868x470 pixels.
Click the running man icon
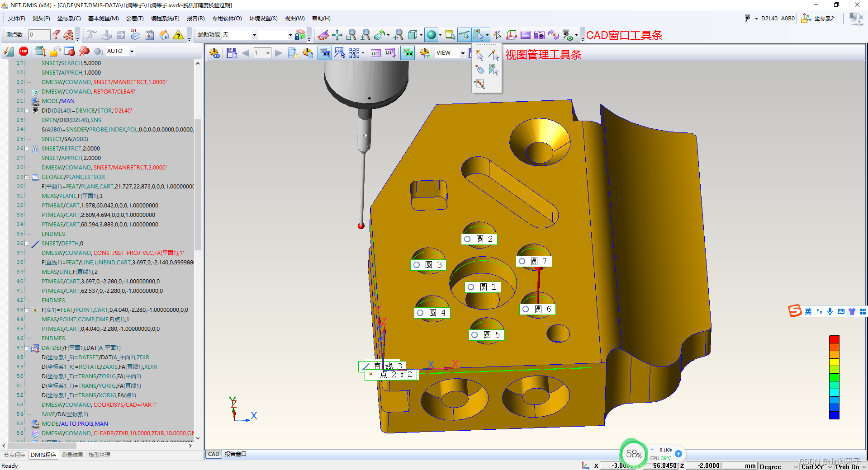[92, 35]
